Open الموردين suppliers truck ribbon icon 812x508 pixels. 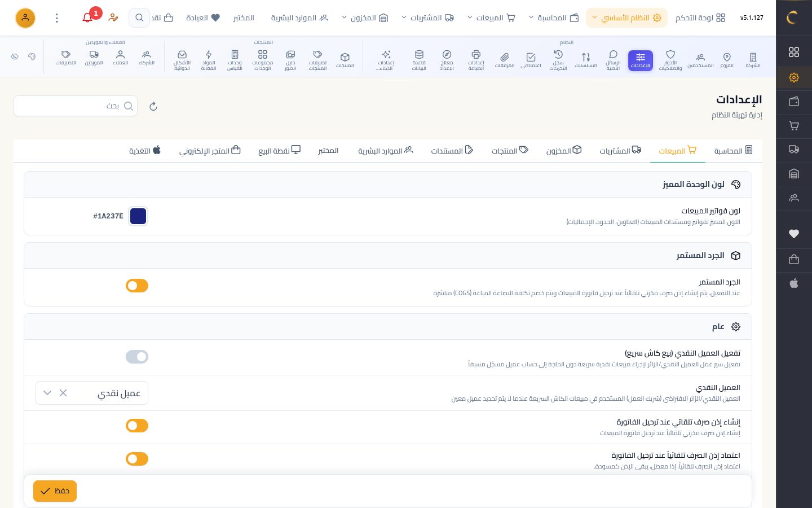pos(94,58)
